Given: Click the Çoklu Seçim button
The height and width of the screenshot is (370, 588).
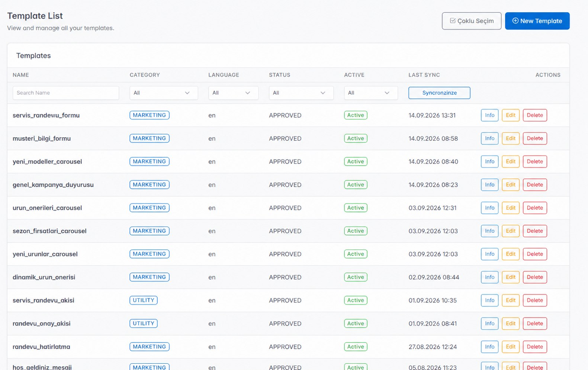Looking at the screenshot, I should (472, 21).
